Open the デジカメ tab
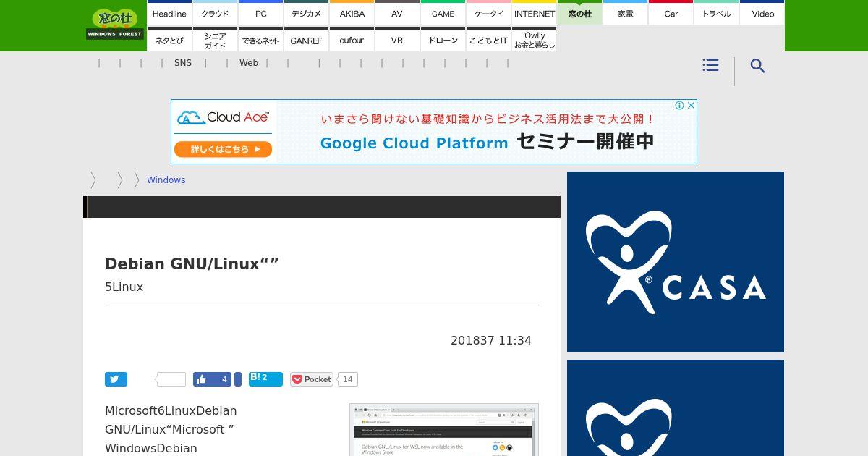The image size is (868, 456). [306, 13]
